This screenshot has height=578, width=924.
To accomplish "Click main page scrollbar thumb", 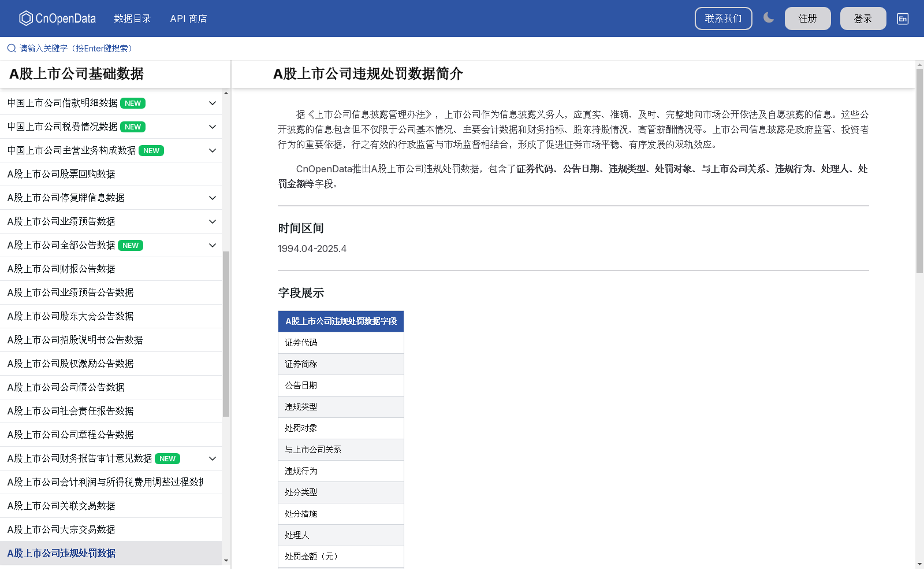I will 919,171.
